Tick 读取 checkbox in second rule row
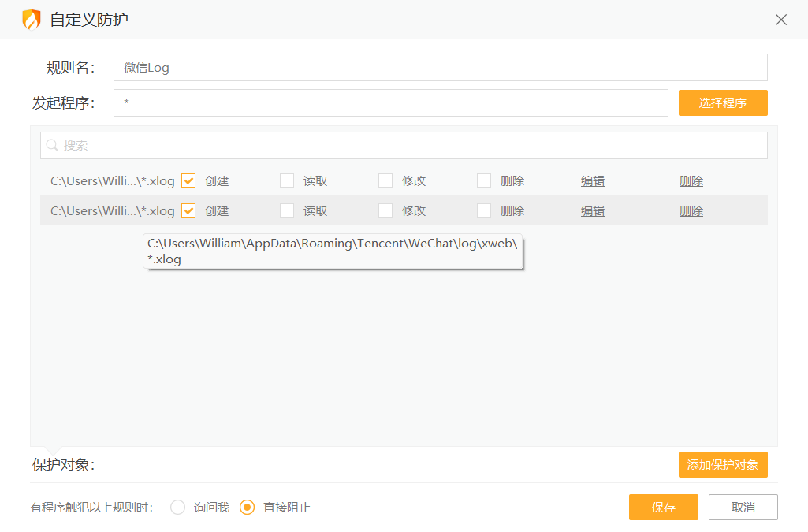This screenshot has width=808, height=532. tap(287, 210)
